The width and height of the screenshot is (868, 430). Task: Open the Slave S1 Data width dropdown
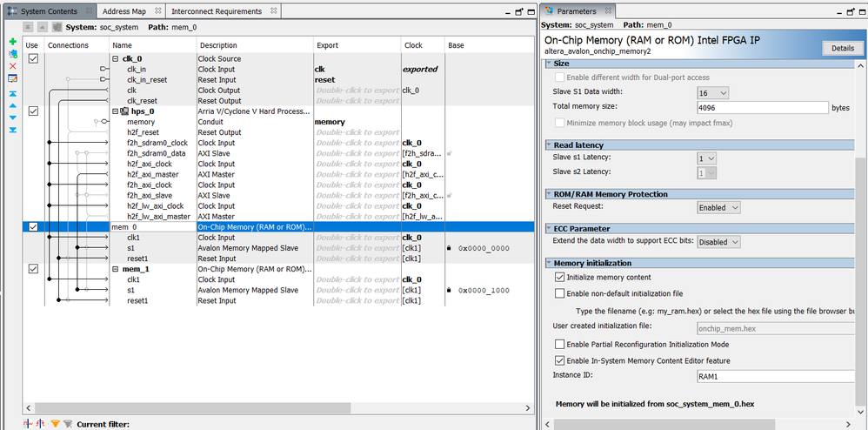(712, 92)
